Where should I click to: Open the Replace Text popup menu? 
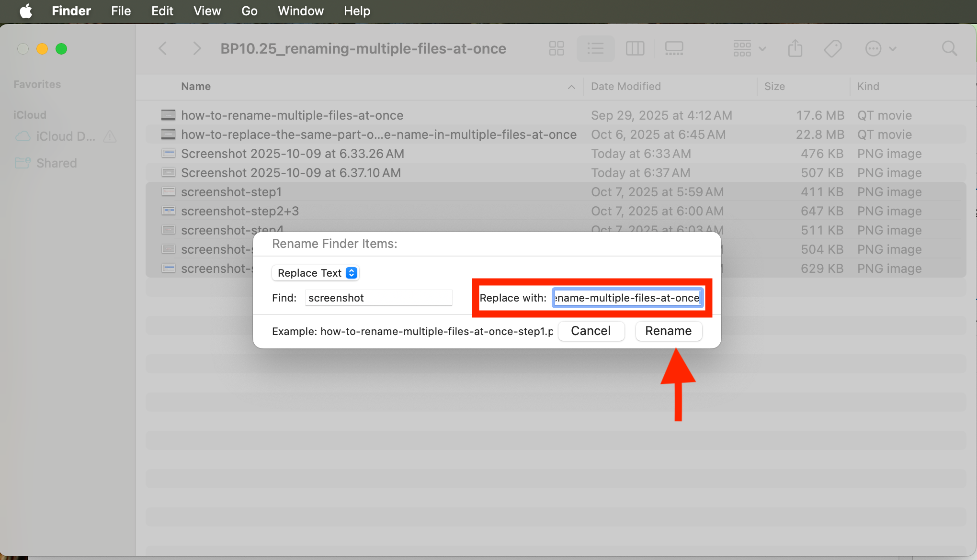point(316,273)
